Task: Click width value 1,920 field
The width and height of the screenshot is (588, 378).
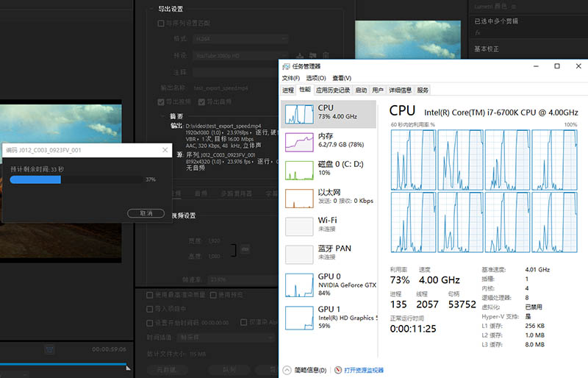Action: point(214,241)
